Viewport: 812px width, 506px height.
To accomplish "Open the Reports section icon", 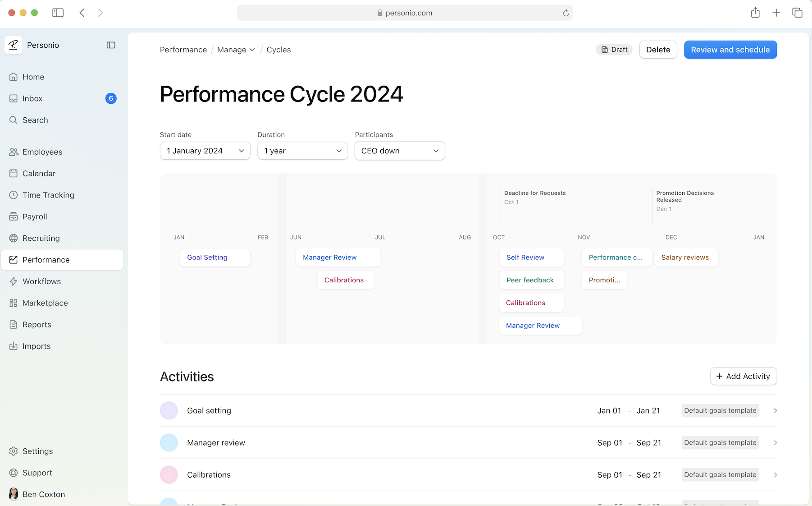I will (14, 324).
